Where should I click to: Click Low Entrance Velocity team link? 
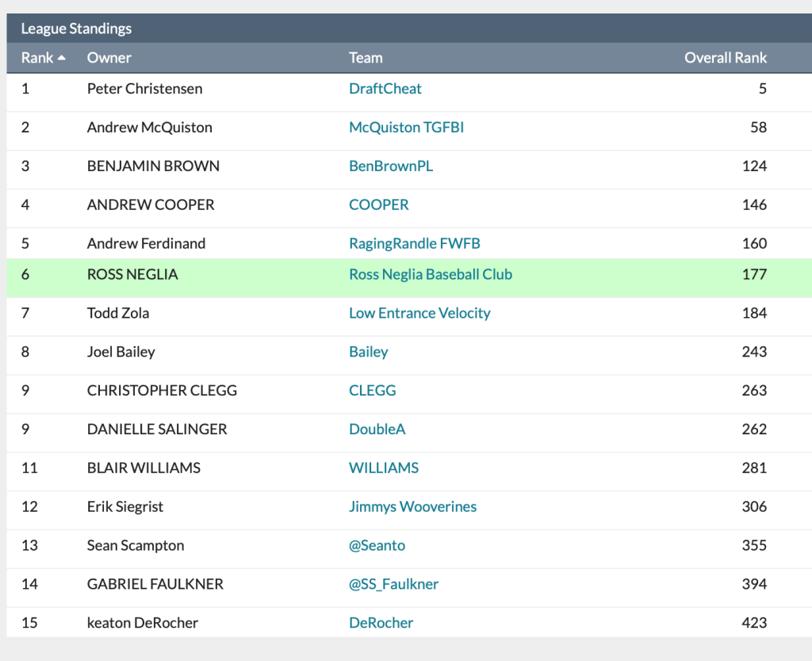click(419, 314)
